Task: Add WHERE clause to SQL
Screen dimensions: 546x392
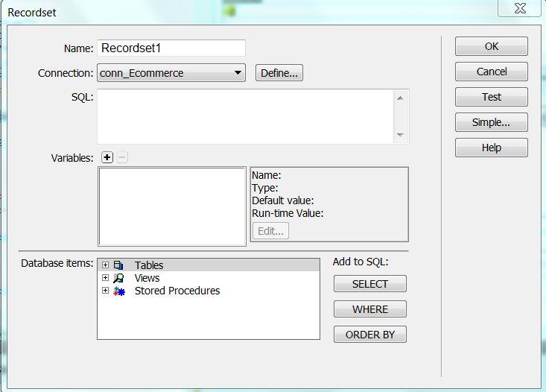Action: pos(369,309)
